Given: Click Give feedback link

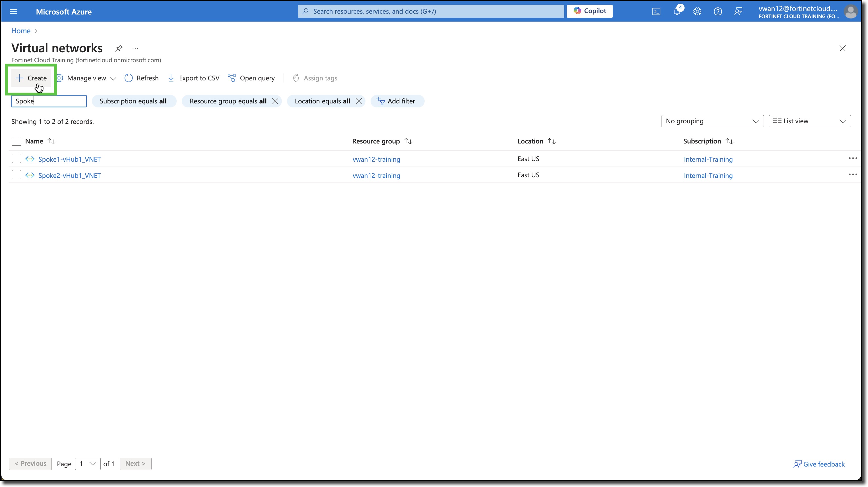Looking at the screenshot, I should (x=819, y=464).
